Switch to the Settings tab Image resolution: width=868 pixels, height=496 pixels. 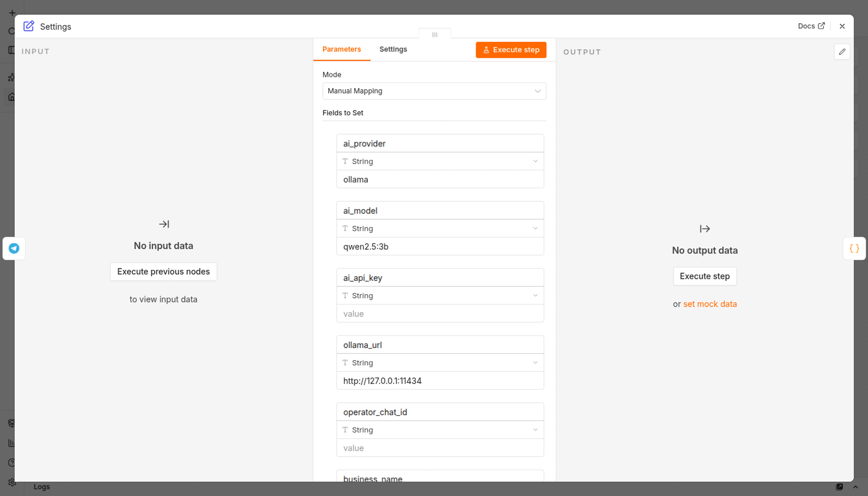(x=393, y=49)
